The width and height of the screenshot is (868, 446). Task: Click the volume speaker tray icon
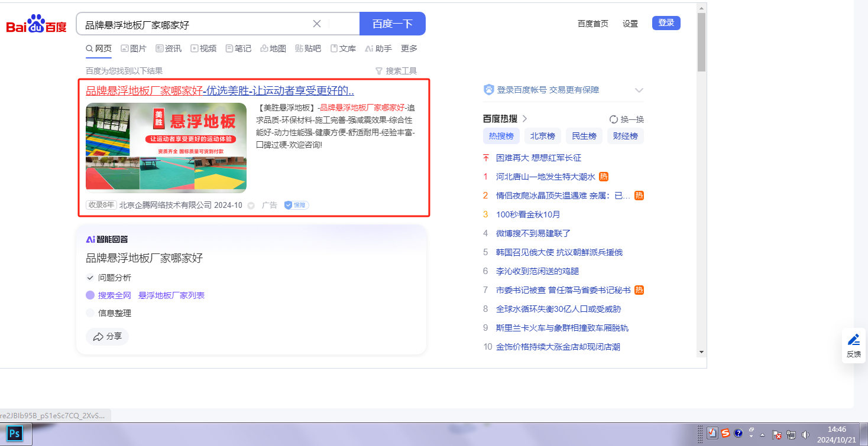point(805,434)
